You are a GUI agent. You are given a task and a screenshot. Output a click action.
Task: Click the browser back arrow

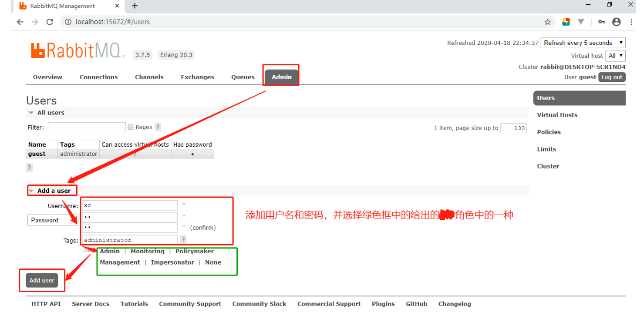coord(20,22)
